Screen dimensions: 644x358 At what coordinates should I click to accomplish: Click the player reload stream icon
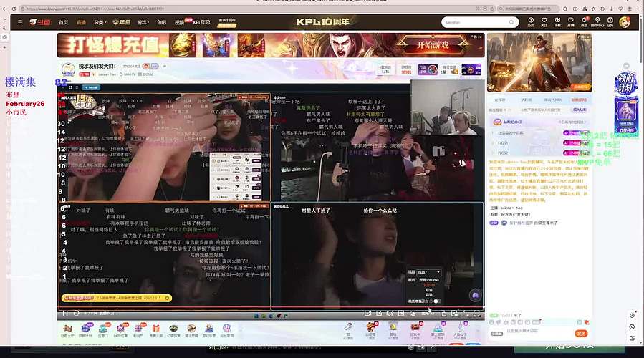point(76,313)
